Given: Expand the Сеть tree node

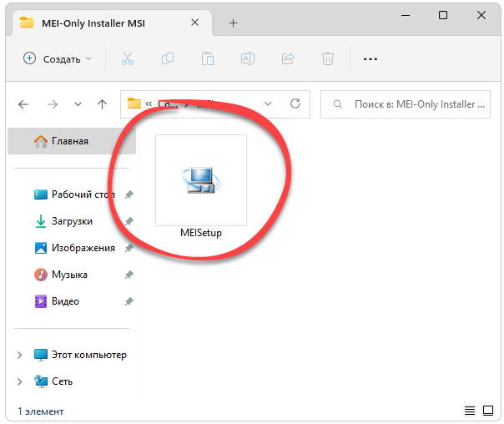Looking at the screenshot, I should point(19,381).
